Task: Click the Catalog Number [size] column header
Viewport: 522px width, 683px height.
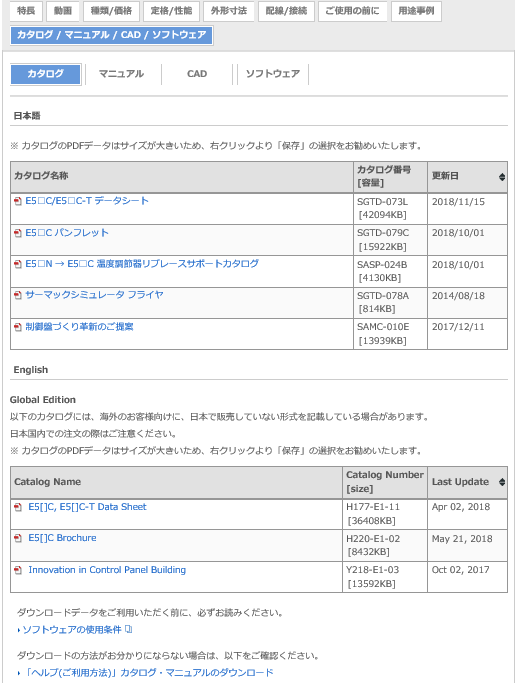Action: point(385,482)
